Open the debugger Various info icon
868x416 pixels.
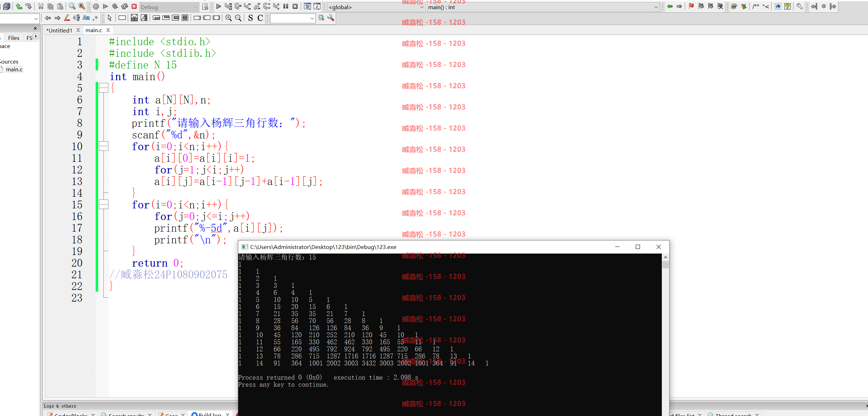317,6
